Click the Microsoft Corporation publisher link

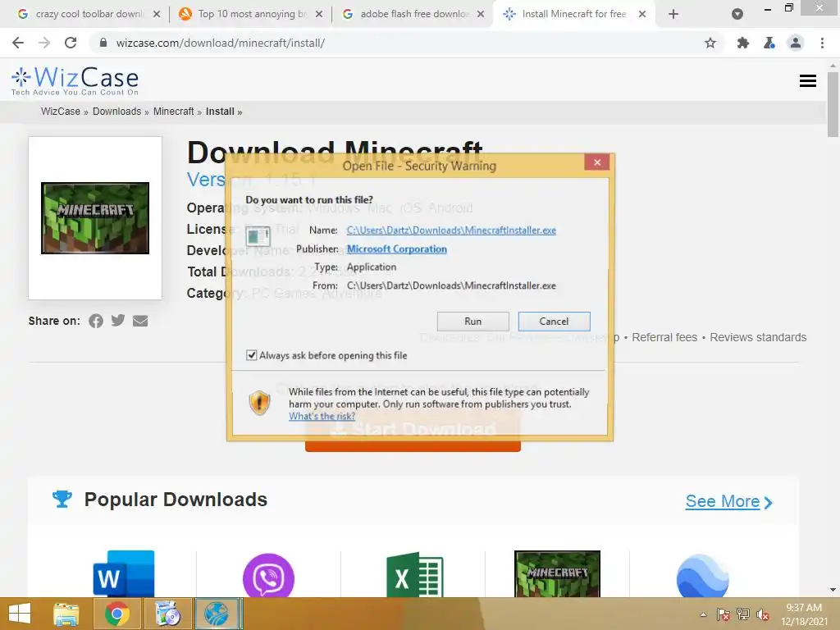point(396,249)
